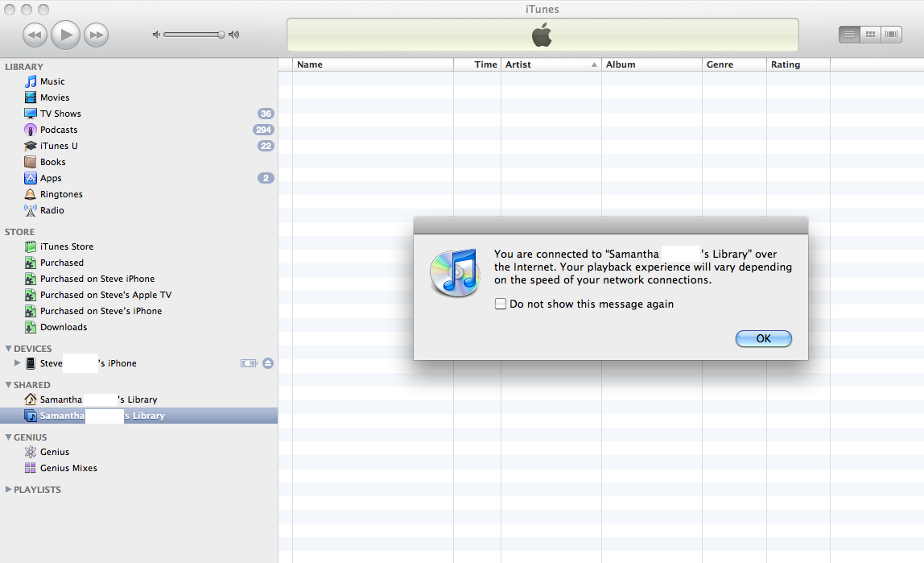
Task: Open the TV Shows icon
Action: [30, 114]
